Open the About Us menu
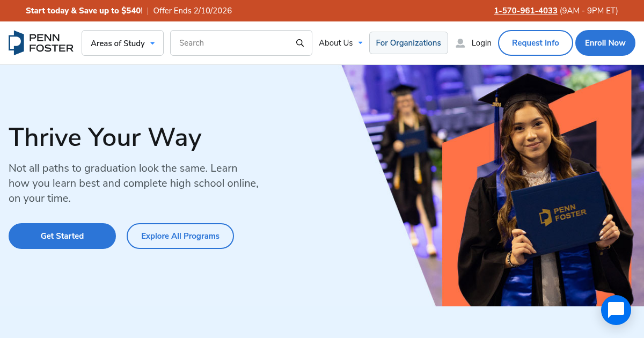 tap(341, 43)
